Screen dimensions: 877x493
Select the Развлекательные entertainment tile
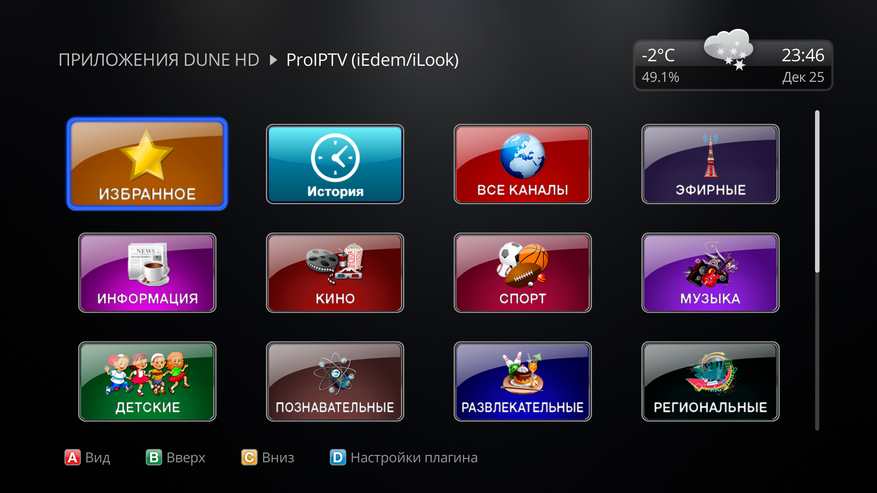click(x=522, y=381)
